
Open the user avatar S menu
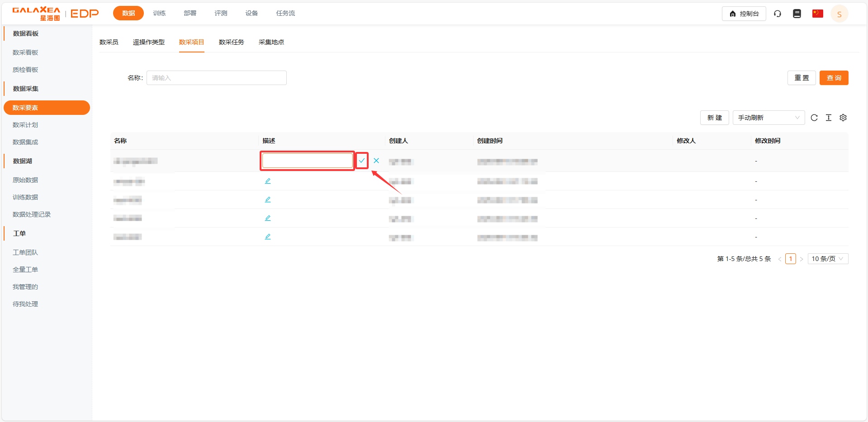pos(839,14)
